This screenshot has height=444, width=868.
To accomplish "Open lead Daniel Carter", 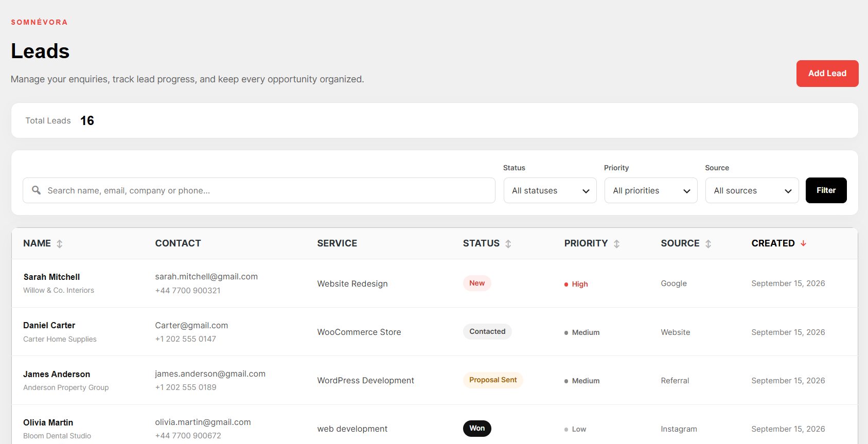I will [x=49, y=325].
